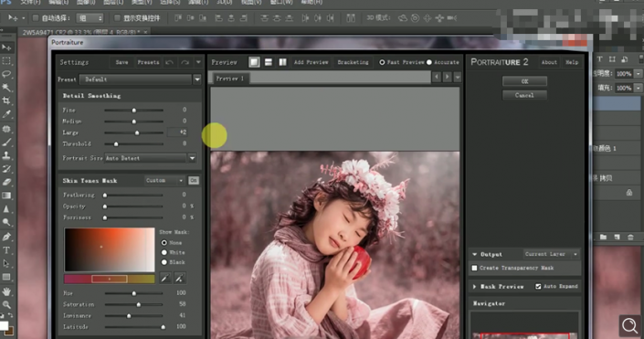The image size is (644, 339).
Task: Open the Skin Tones Mask Custom dropdown
Action: tap(164, 180)
